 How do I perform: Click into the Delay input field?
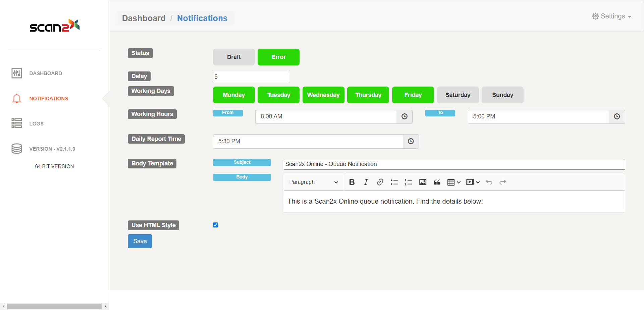[251, 77]
